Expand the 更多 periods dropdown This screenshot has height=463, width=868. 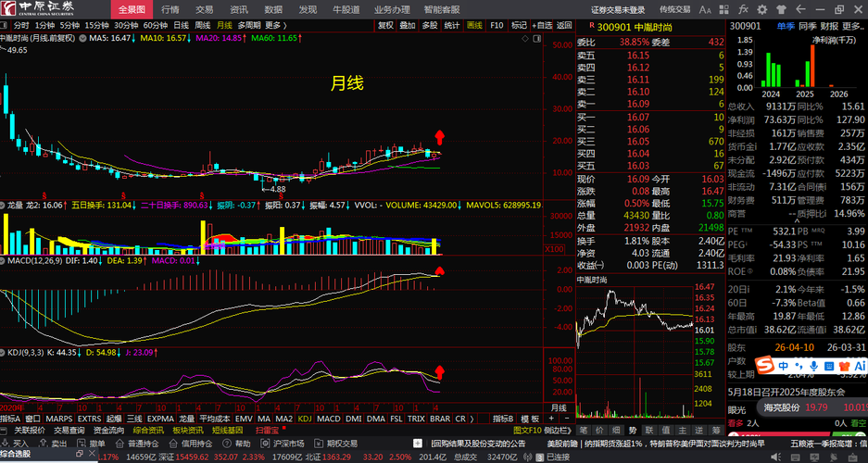275,25
